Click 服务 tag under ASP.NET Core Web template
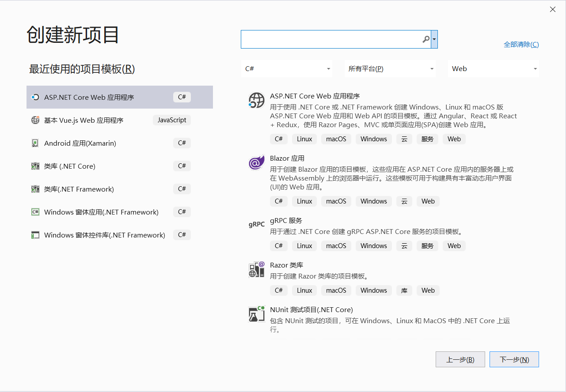This screenshot has height=392, width=566. click(428, 139)
